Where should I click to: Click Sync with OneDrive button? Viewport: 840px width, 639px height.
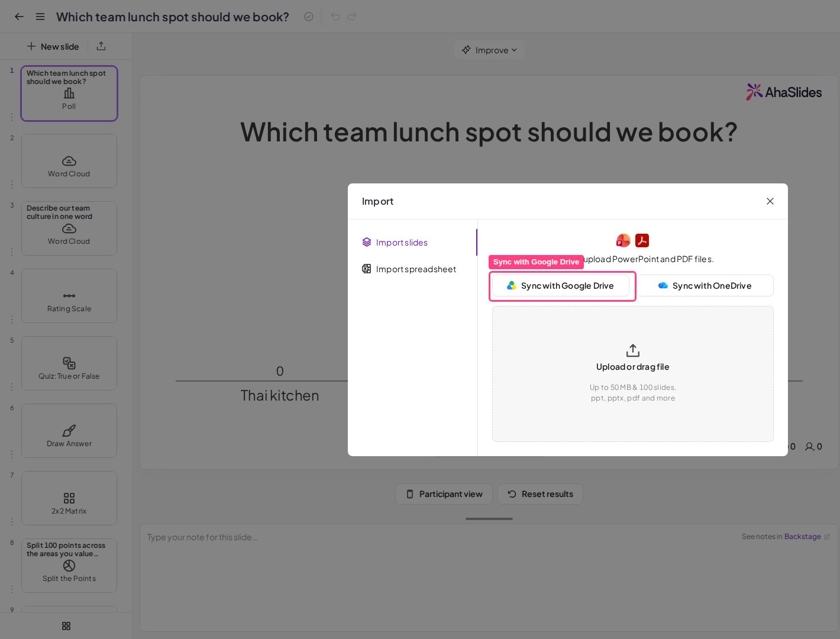[705, 286]
